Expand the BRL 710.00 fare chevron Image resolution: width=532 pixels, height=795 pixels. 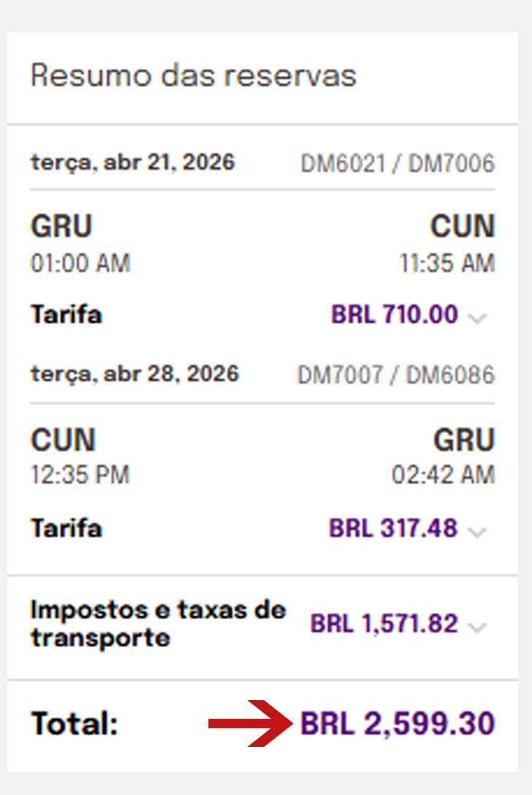477,318
